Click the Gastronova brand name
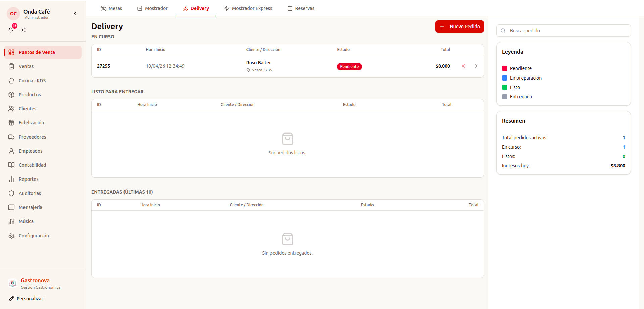644x309 pixels. pos(35,280)
